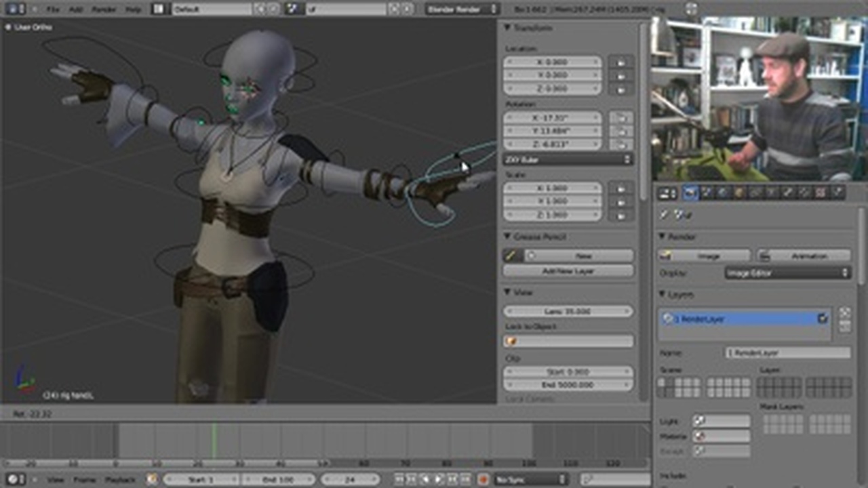This screenshot has height=488, width=868.
Task: Click the record keyframe button in timeline
Action: click(x=484, y=480)
